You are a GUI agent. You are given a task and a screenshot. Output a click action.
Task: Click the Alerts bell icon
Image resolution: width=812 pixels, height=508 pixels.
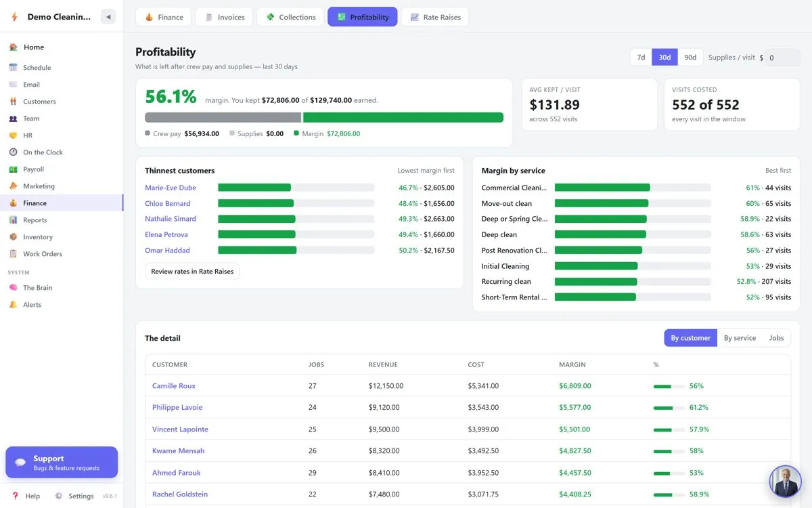14,305
